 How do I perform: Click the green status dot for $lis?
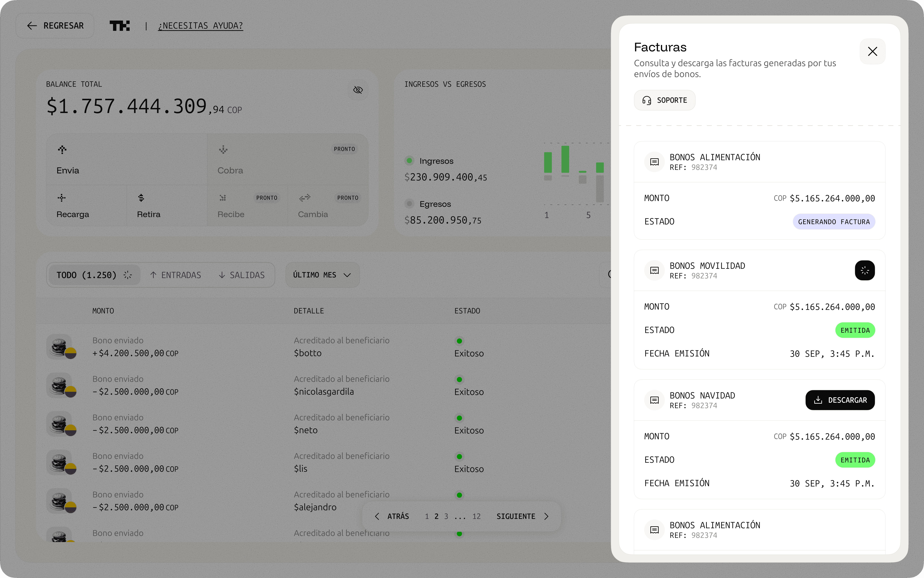tap(459, 456)
